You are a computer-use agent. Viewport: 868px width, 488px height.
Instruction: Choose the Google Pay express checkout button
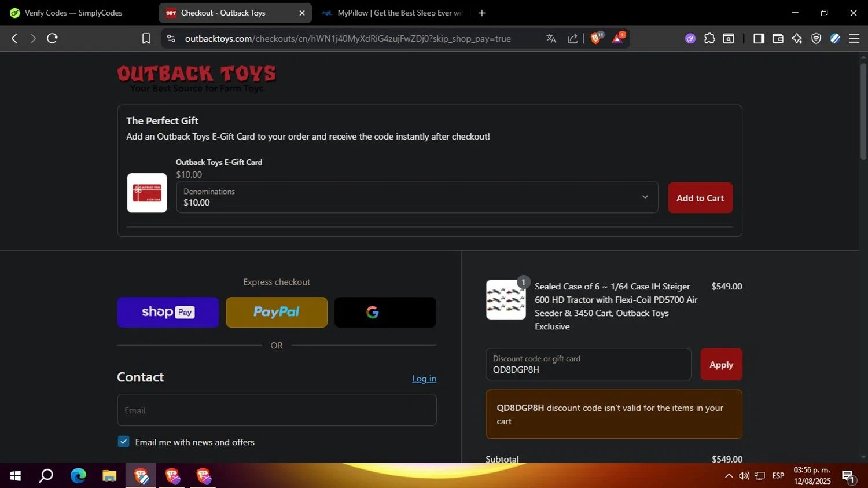[385, 312]
